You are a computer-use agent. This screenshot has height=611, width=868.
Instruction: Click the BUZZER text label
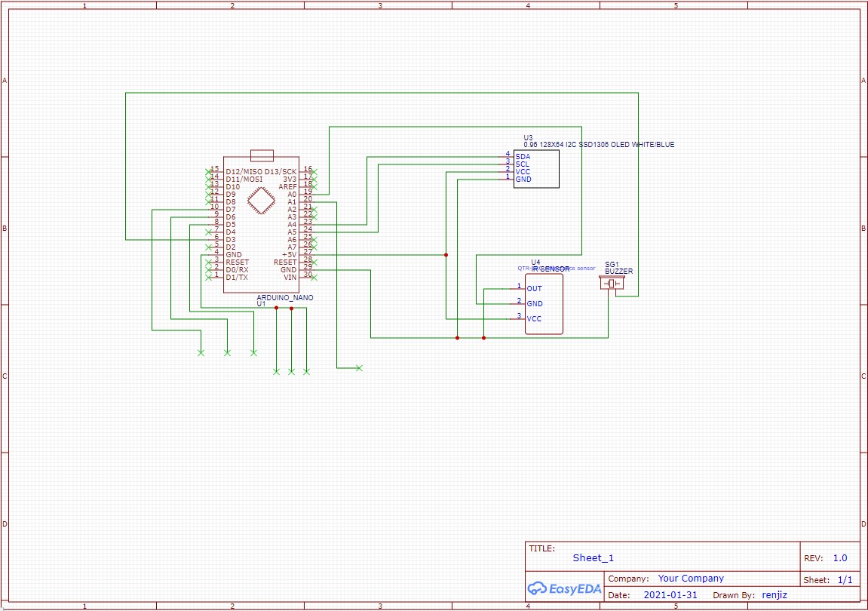coord(618,271)
